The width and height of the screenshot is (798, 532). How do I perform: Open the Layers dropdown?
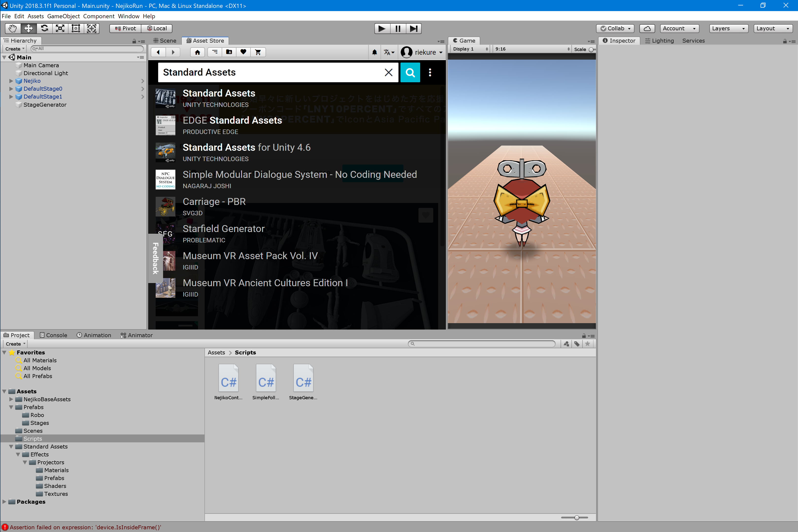click(x=729, y=29)
